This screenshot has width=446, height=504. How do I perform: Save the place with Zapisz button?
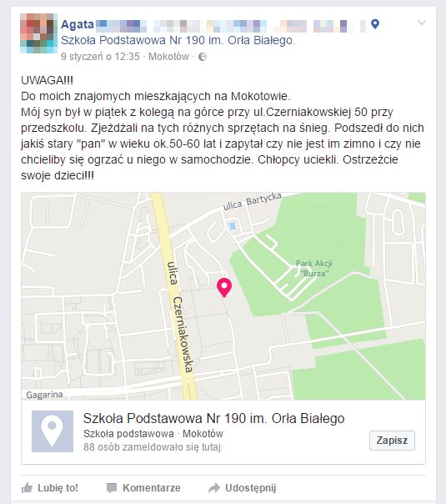pos(392,441)
